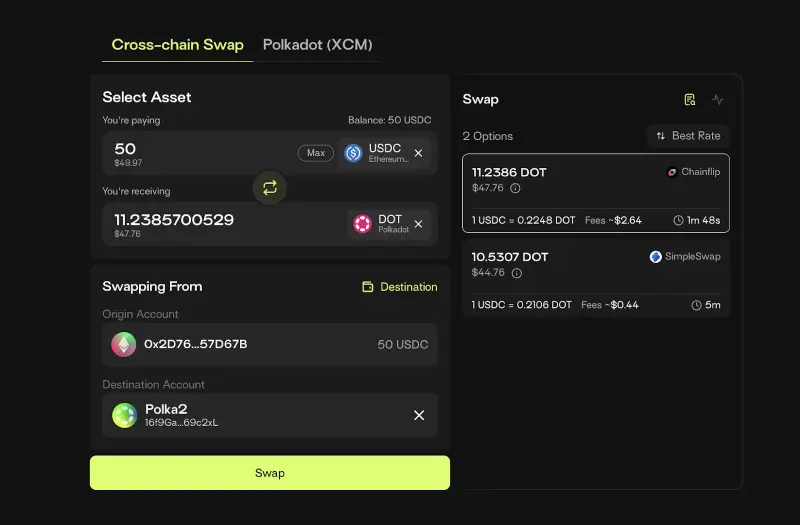Click the transaction history receipt icon

point(690,100)
